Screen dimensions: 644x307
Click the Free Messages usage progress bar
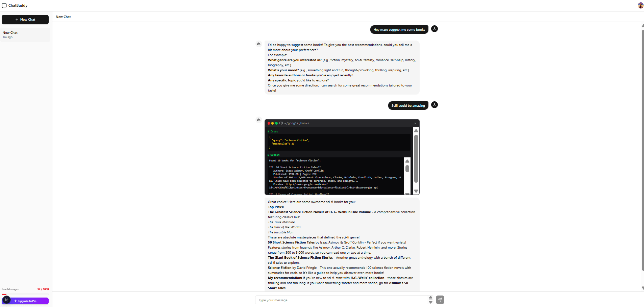click(x=25, y=294)
